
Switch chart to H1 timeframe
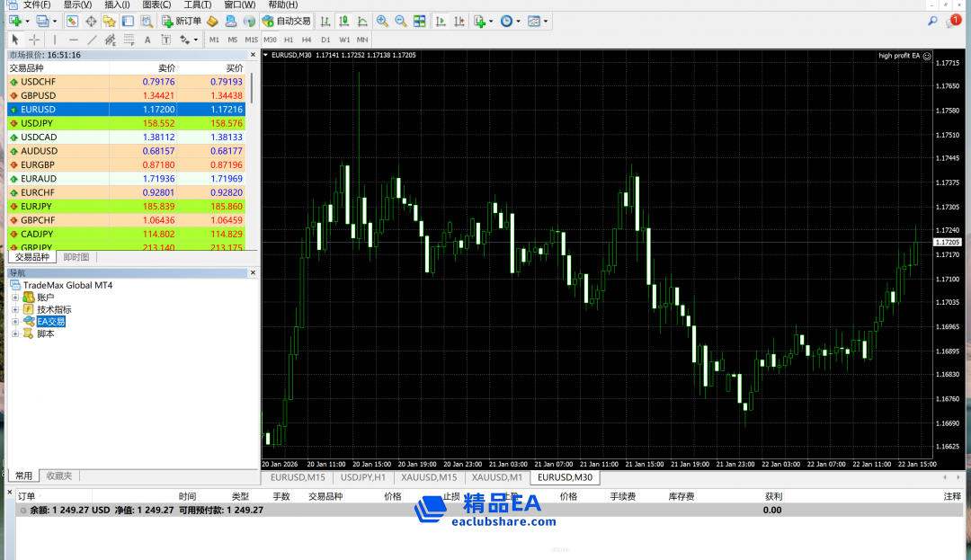coord(289,40)
